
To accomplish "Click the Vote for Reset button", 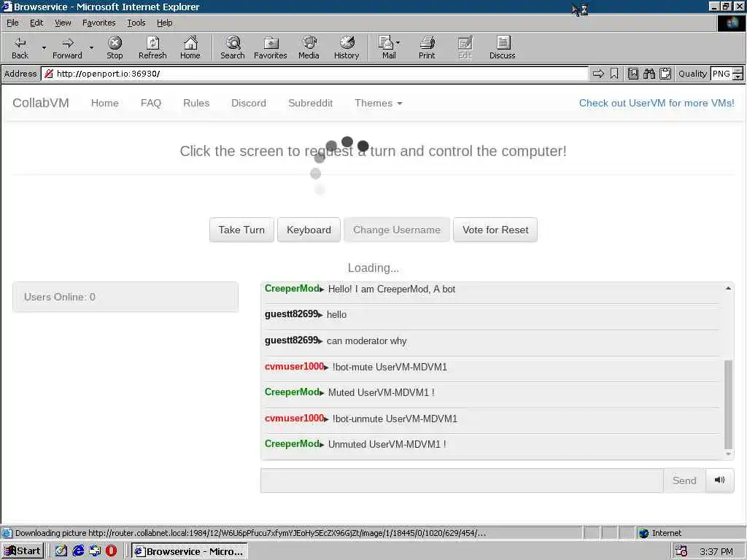I will click(495, 230).
